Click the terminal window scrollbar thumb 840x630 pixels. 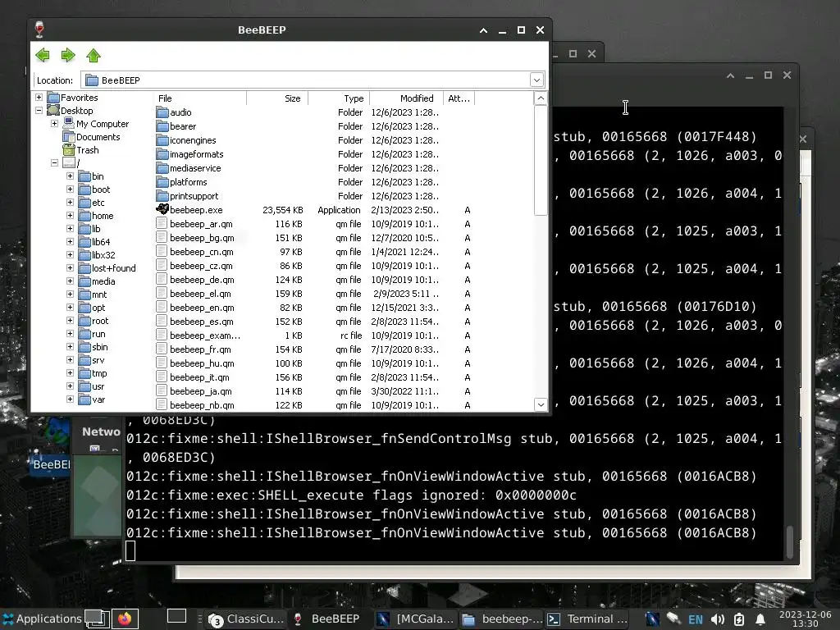coord(789,542)
